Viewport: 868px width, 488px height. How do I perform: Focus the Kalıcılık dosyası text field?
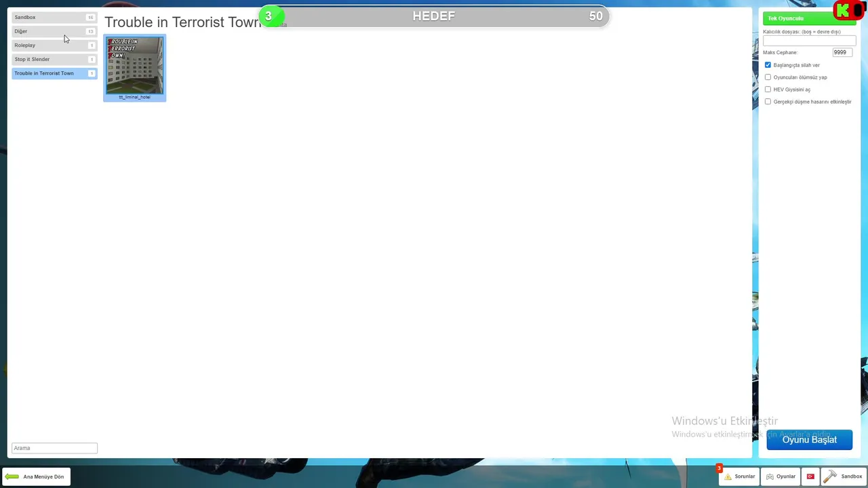click(809, 41)
